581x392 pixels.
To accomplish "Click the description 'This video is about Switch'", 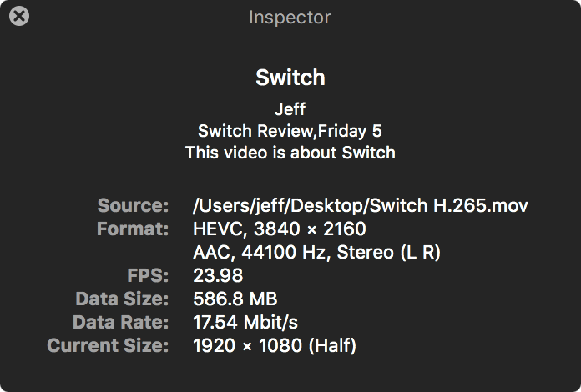I will 290,153.
